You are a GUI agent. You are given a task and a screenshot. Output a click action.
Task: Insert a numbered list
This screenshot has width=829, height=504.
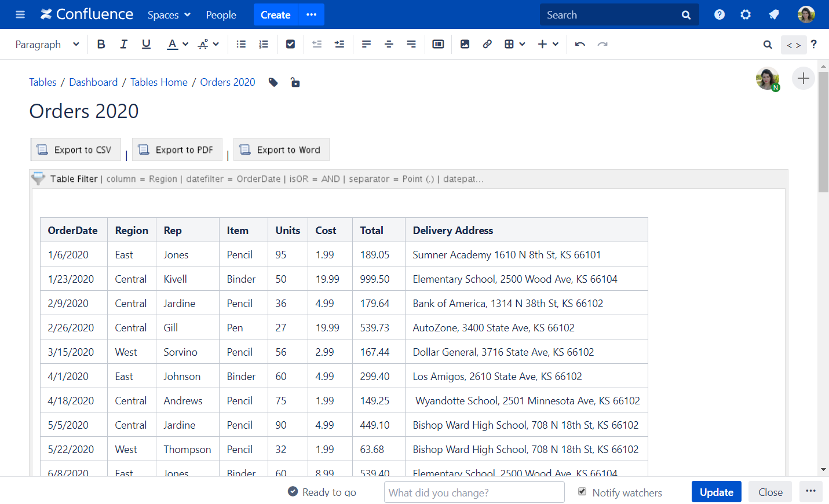coord(264,44)
